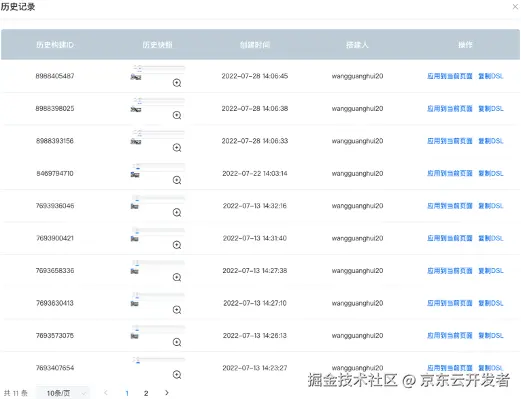Copy DSL for build 8988398025

coord(491,109)
